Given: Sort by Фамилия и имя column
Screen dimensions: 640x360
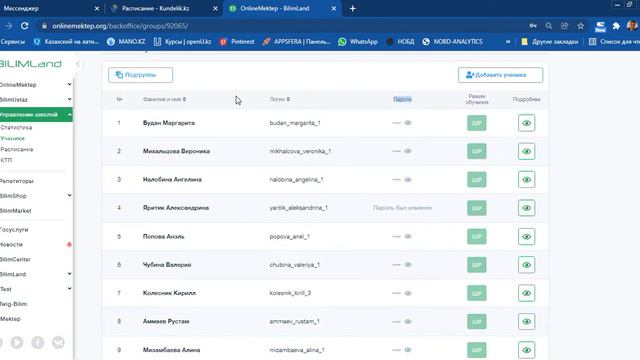Looking at the screenshot, I should pos(164,99).
